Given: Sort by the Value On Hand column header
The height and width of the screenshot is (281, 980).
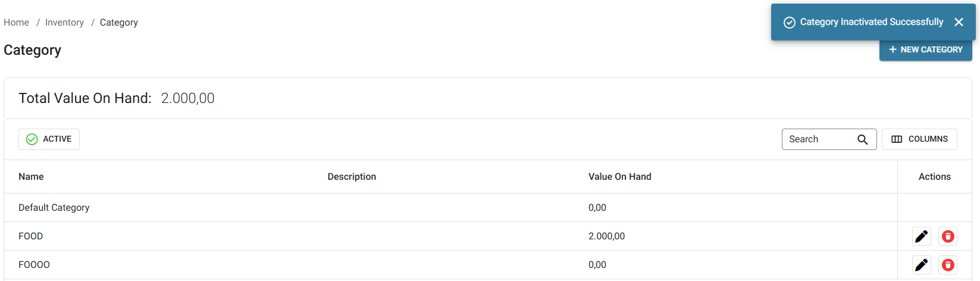Looking at the screenshot, I should tap(619, 177).
